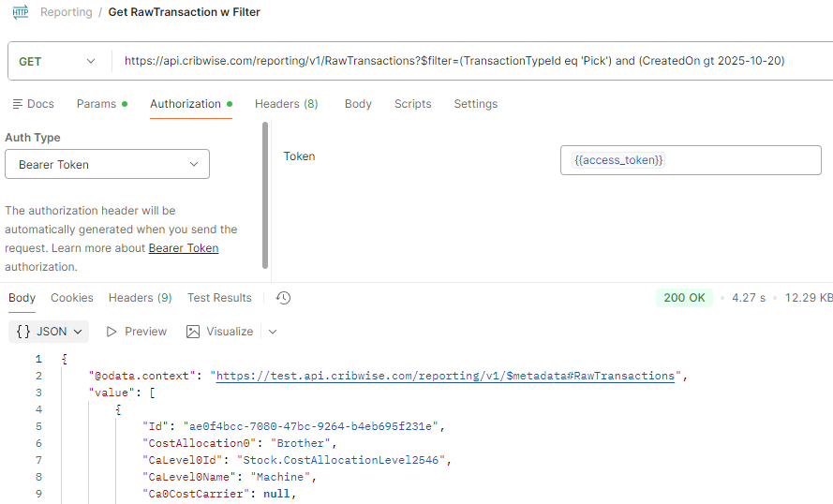The image size is (833, 504).
Task: Click the 4.27 s response time
Action: 749,298
